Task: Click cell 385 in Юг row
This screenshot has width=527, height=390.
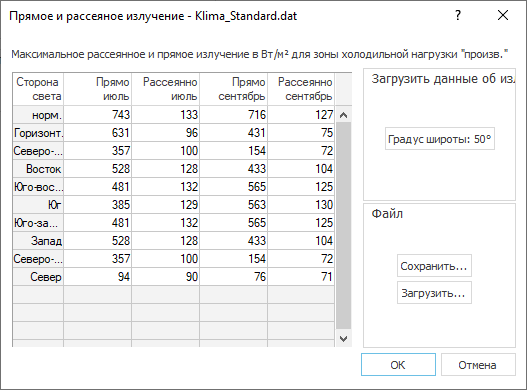Action: [x=97, y=205]
